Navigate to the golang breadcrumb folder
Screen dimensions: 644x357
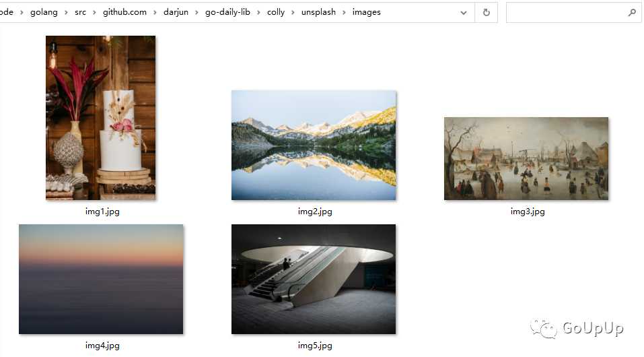coord(44,12)
